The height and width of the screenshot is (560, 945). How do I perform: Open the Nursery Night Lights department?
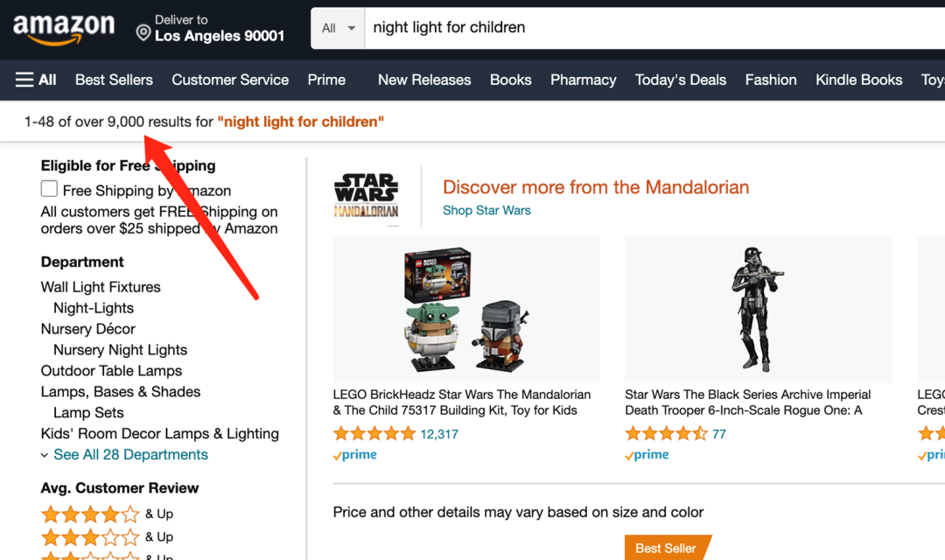120,350
